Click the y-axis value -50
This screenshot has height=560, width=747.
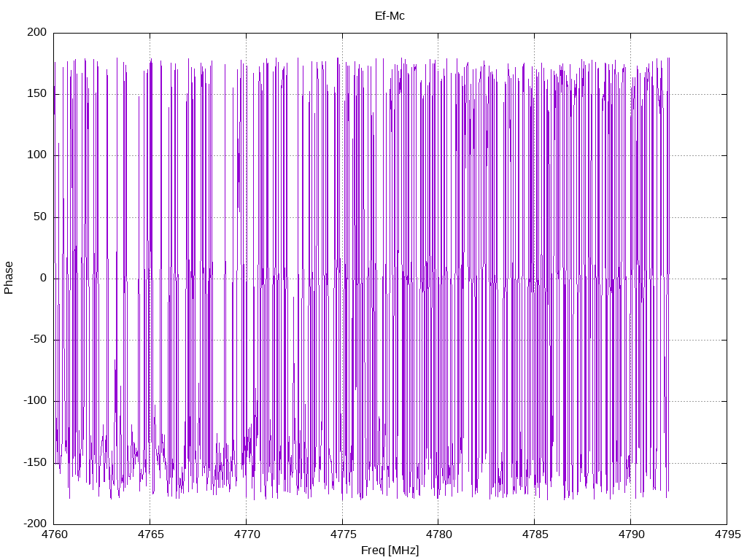point(38,340)
